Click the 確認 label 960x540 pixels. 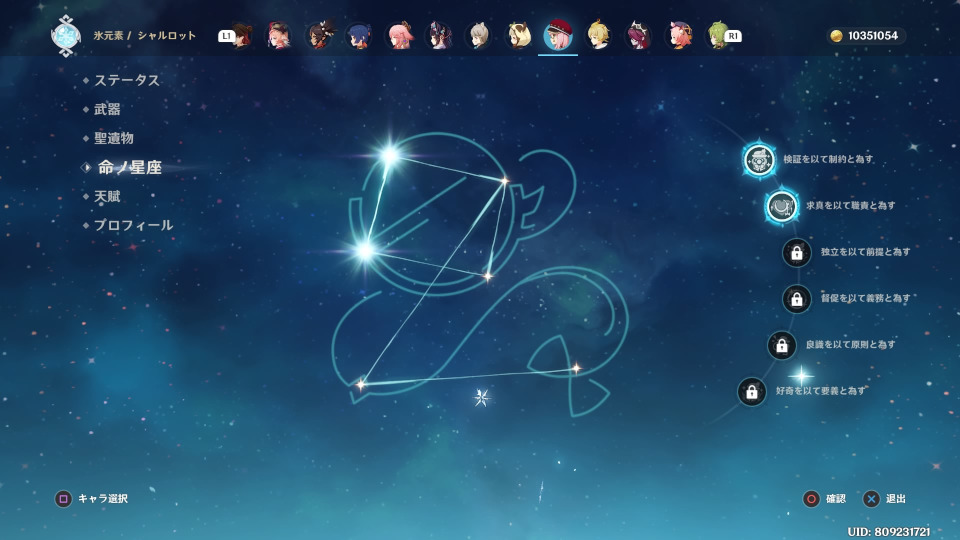pyautogui.click(x=836, y=499)
